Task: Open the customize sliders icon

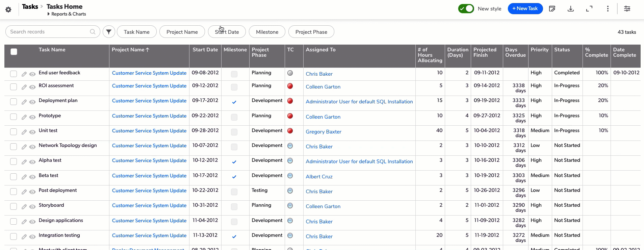Action: (x=627, y=9)
